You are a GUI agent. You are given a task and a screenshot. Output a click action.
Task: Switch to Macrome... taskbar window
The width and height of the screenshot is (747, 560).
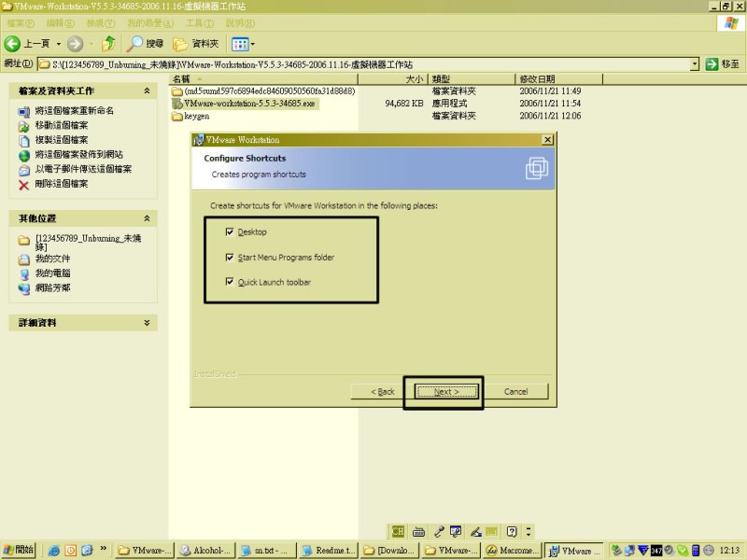tap(512, 551)
